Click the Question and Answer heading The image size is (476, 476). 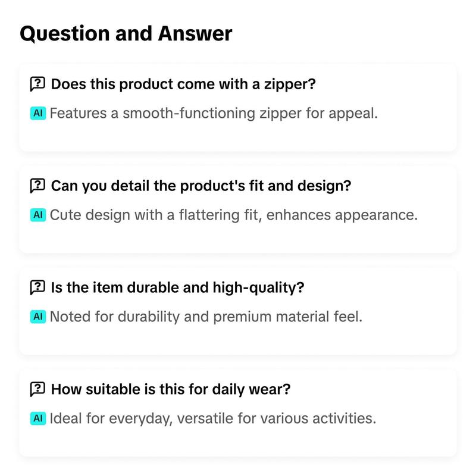[126, 34]
